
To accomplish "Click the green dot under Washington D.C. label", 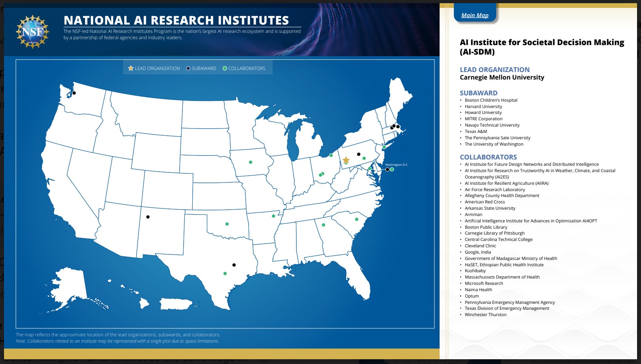I will tap(392, 169).
